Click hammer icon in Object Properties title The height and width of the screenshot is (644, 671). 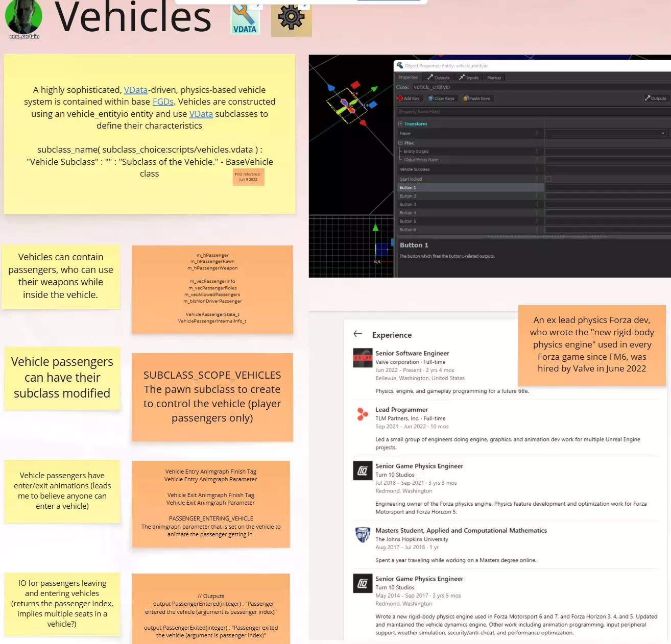(x=400, y=65)
